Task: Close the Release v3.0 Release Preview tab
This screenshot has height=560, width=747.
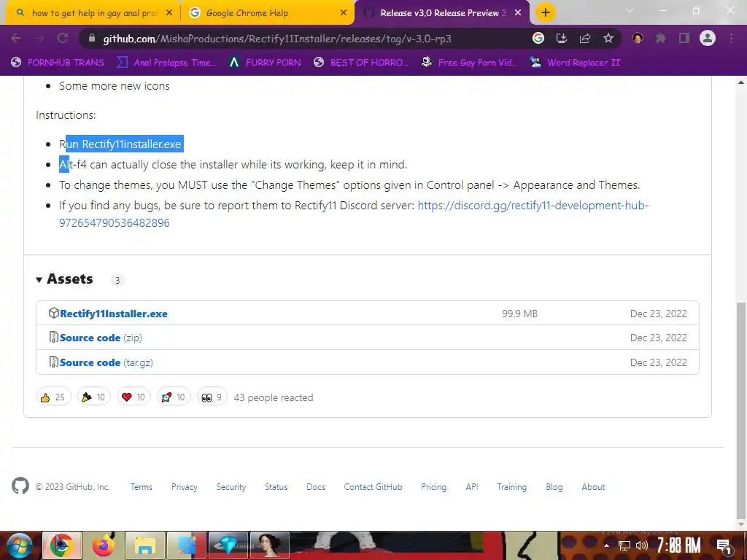Action: (x=518, y=13)
